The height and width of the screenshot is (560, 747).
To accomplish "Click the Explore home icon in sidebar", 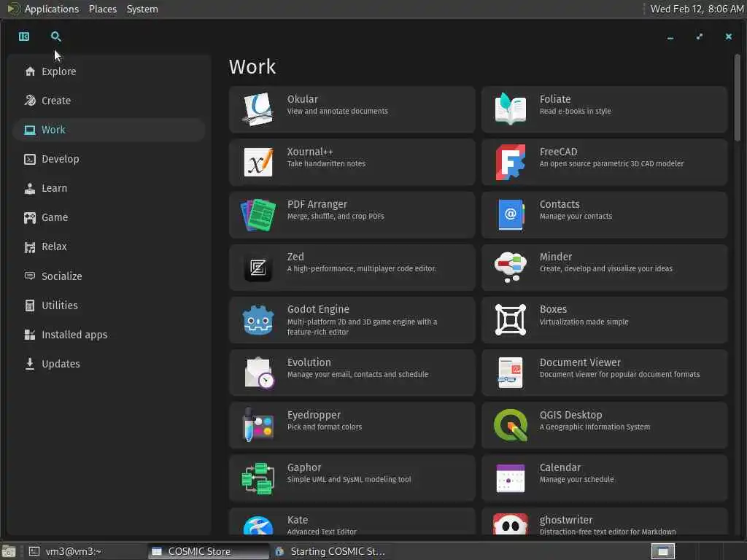I will pyautogui.click(x=30, y=71).
